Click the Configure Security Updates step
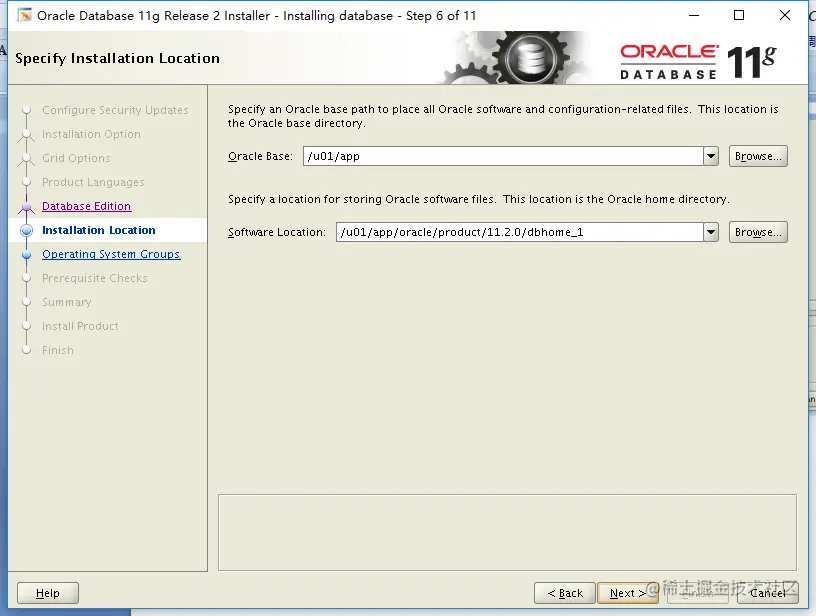The width and height of the screenshot is (816, 616). tap(115, 110)
